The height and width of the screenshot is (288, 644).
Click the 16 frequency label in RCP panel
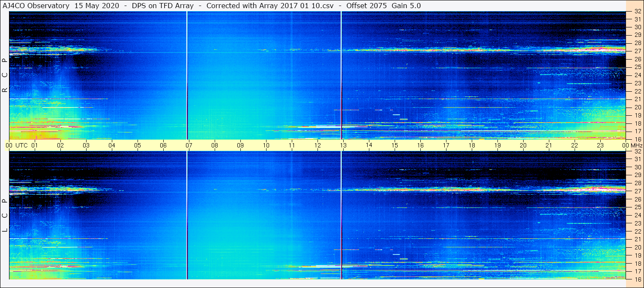(637, 139)
